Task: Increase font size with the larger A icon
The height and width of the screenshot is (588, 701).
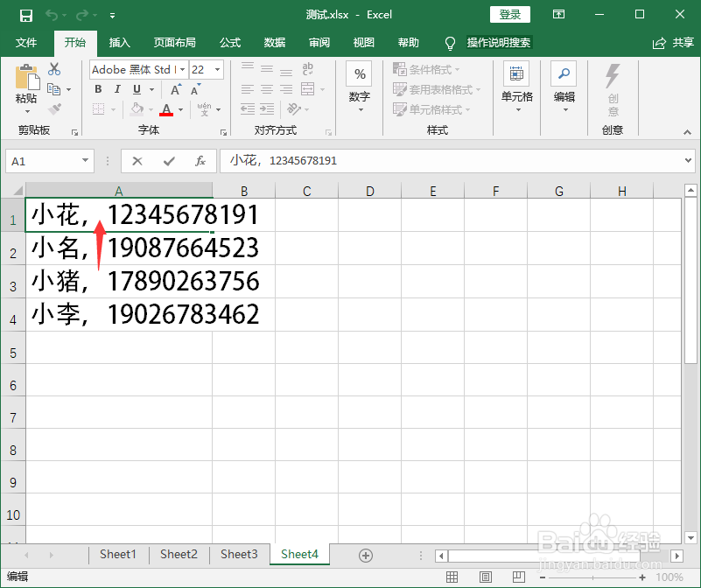Action: 174,87
